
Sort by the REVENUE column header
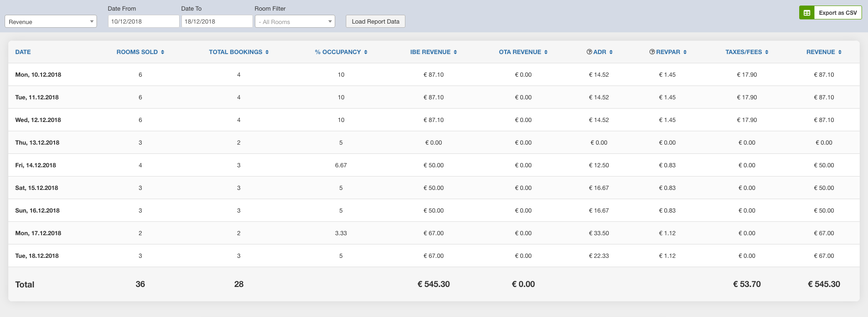[820, 52]
